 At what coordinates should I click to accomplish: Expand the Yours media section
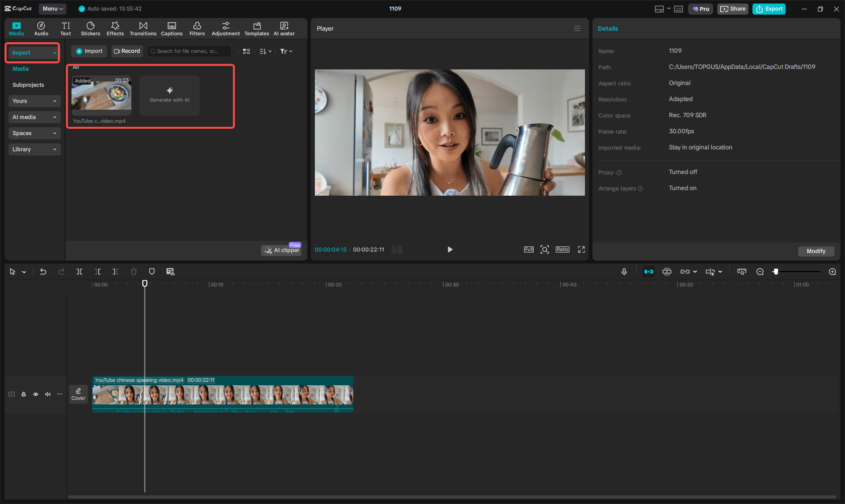coord(34,101)
